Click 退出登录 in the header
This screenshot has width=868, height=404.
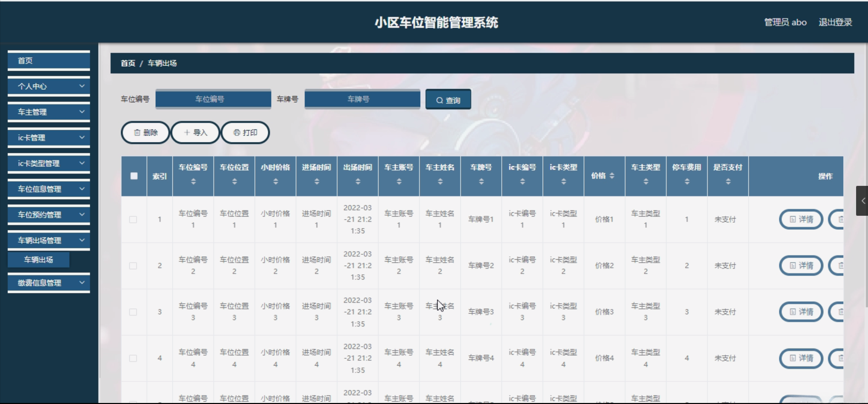coord(835,22)
